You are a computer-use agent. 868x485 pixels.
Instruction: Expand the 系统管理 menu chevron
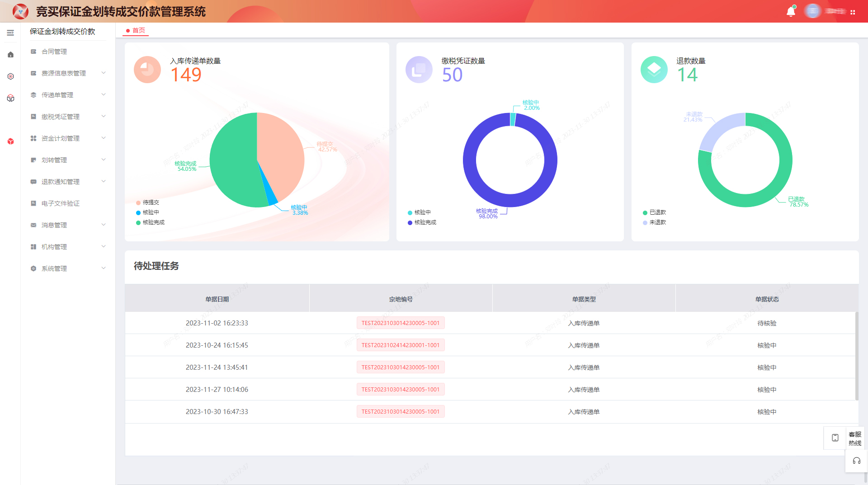coord(104,268)
